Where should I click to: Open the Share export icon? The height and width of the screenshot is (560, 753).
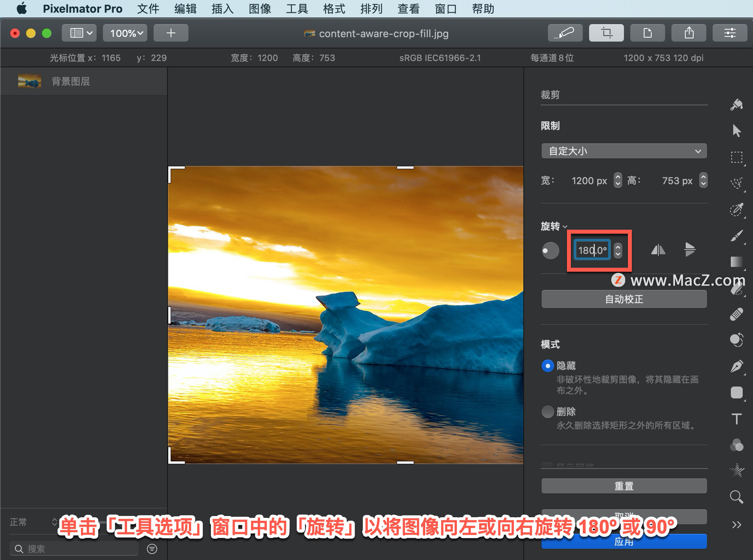click(x=689, y=33)
